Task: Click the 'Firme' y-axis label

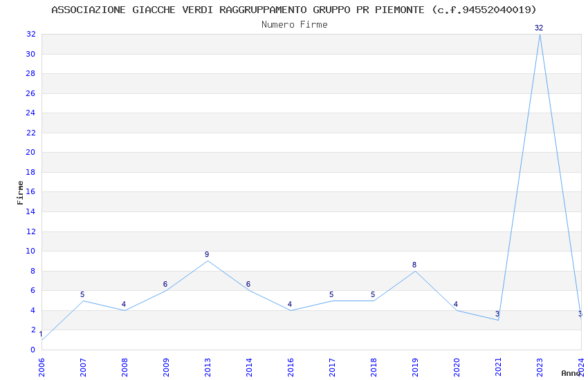Action: point(20,193)
